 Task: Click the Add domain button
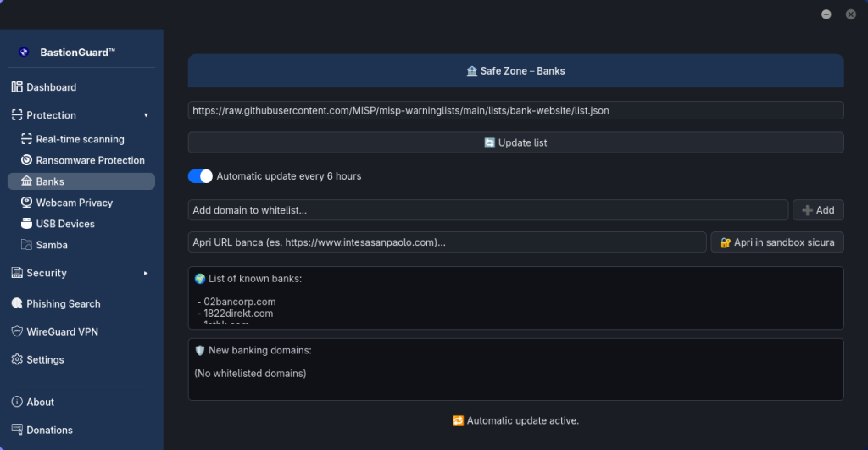818,210
